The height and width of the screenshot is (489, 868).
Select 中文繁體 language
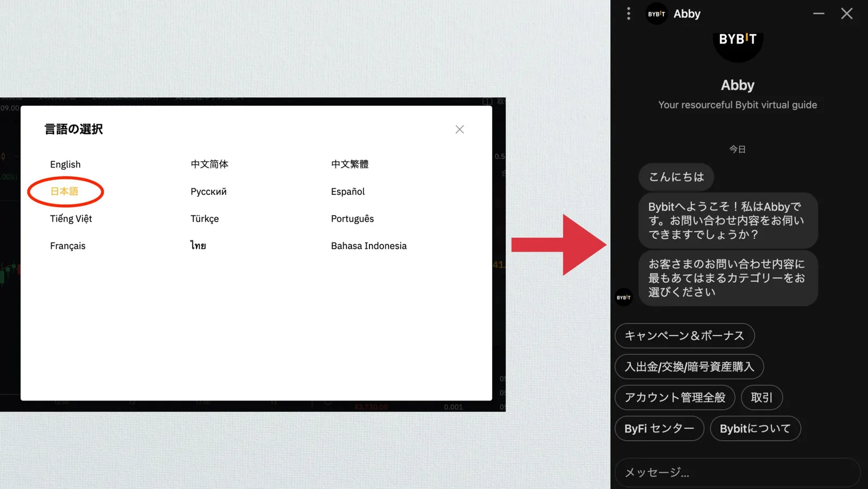[350, 164]
